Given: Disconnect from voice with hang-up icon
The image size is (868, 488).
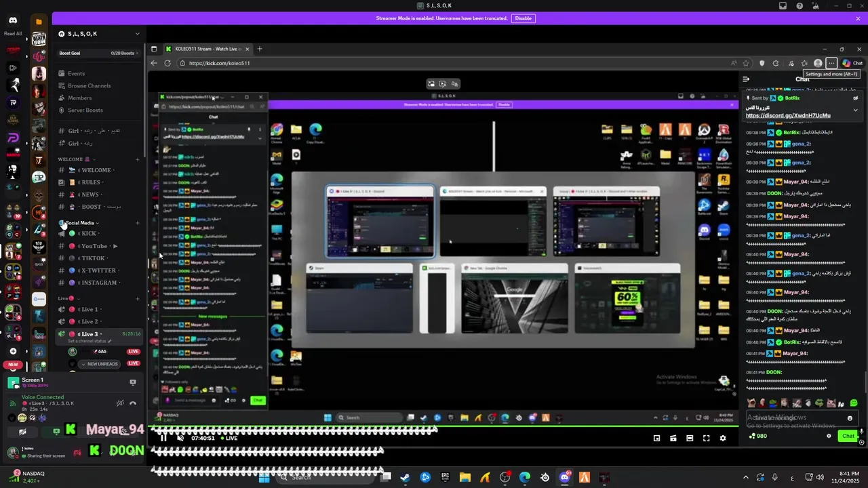Looking at the screenshot, I should point(133,403).
